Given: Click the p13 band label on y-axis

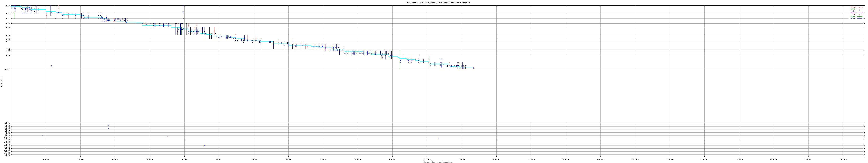Looking at the screenshot, I should pos(8,6).
